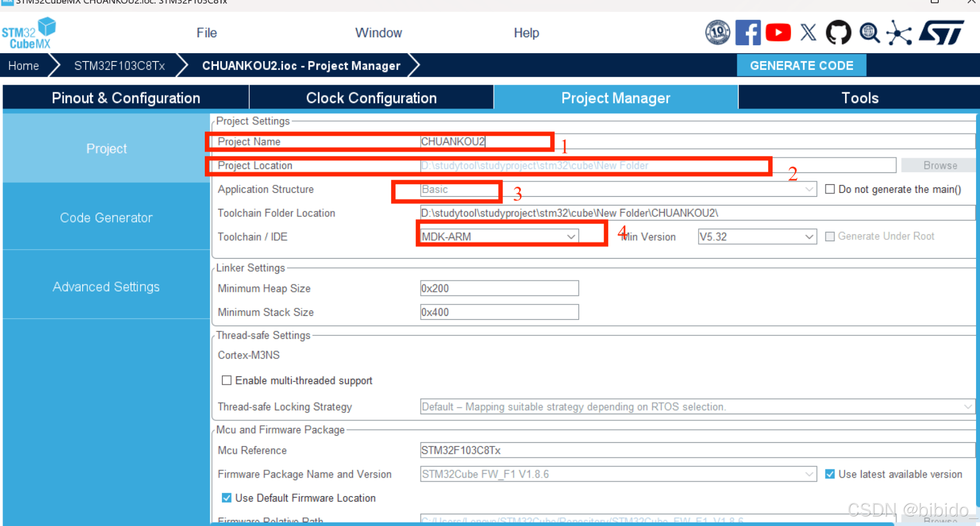This screenshot has width=980, height=526.
Task: Click the GENERATE CODE button
Action: (x=801, y=65)
